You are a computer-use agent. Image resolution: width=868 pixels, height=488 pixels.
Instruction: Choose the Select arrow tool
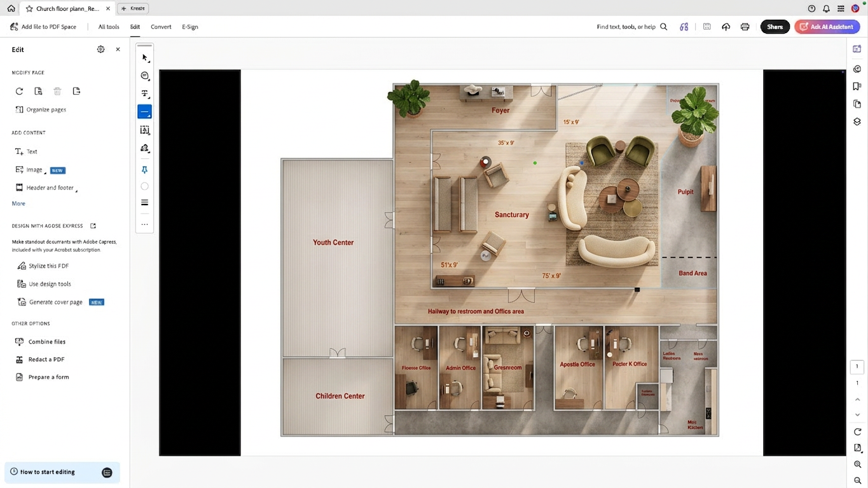click(x=144, y=58)
